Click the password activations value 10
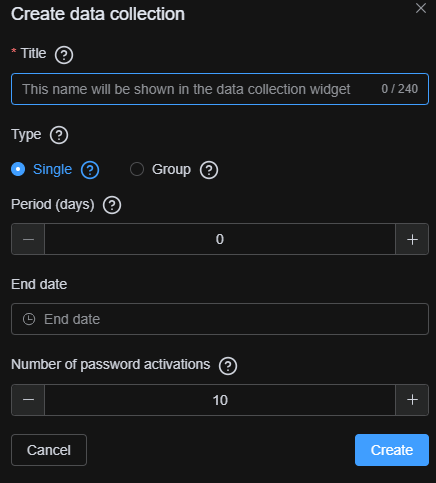The image size is (436, 483). coord(220,400)
